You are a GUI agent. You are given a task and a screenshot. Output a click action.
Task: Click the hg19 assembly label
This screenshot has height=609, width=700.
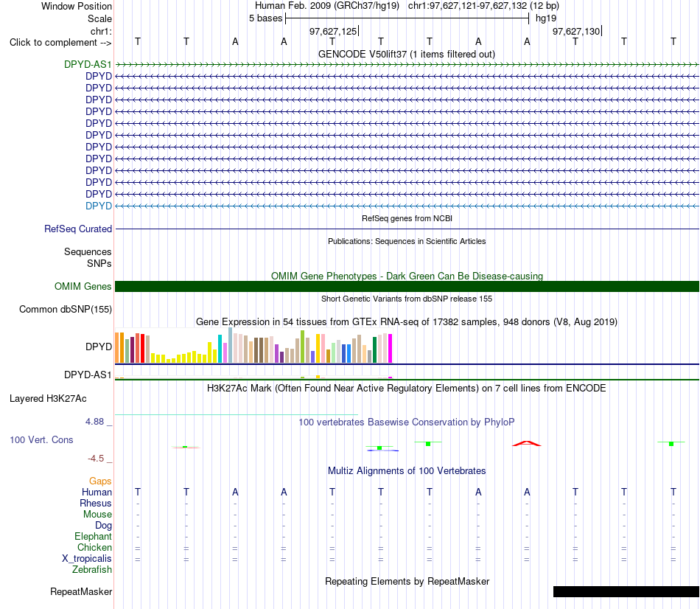(x=546, y=18)
